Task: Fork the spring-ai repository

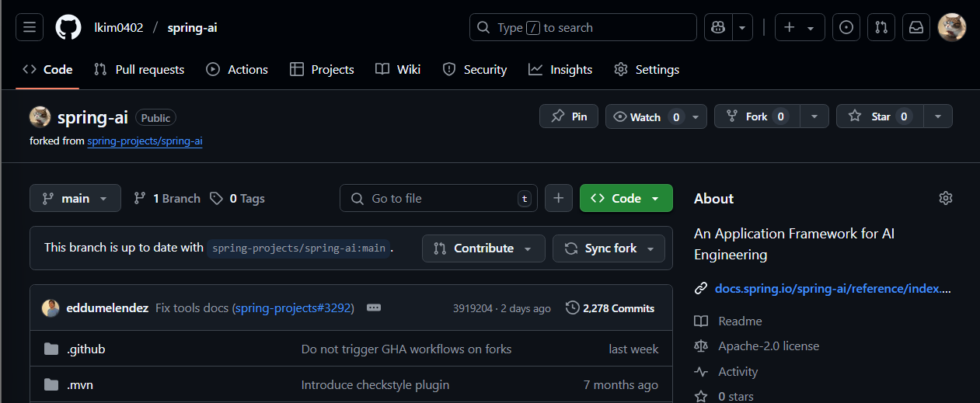Action: (x=757, y=116)
